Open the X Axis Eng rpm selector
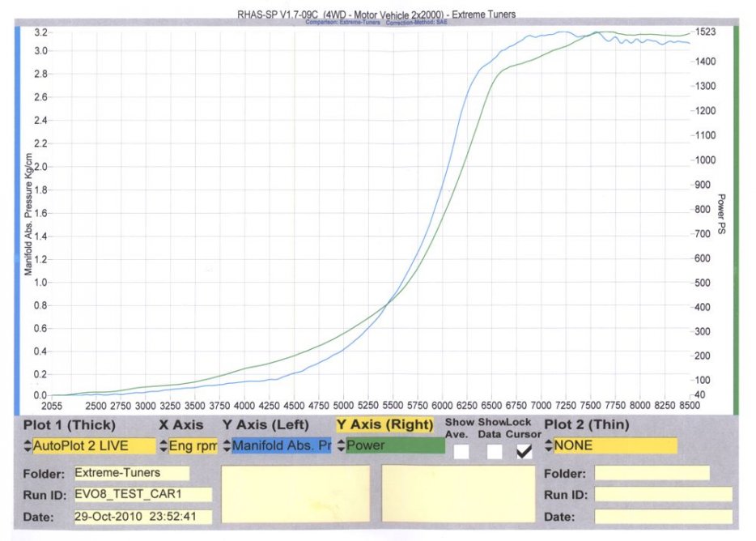This screenshot has height=541, width=756. [188, 445]
